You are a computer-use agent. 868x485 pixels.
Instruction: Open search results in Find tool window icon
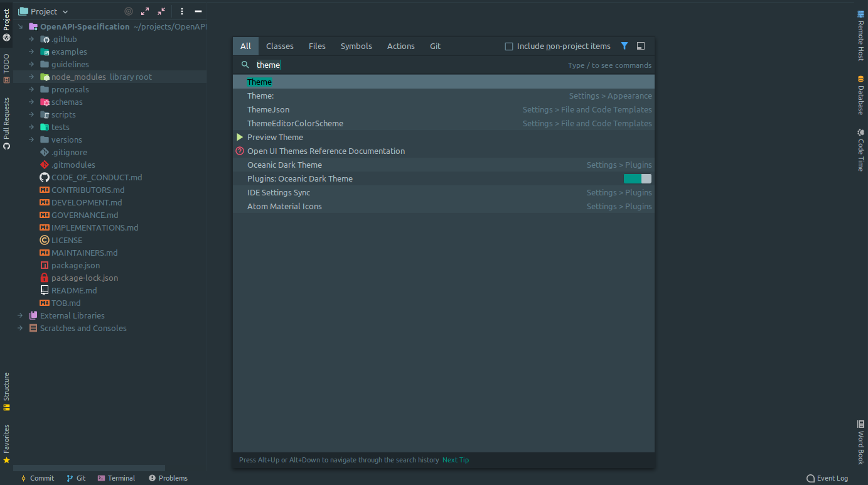coord(641,46)
